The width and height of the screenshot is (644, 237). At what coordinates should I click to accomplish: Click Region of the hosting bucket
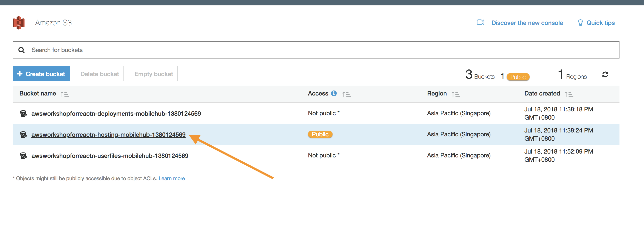pyautogui.click(x=459, y=134)
